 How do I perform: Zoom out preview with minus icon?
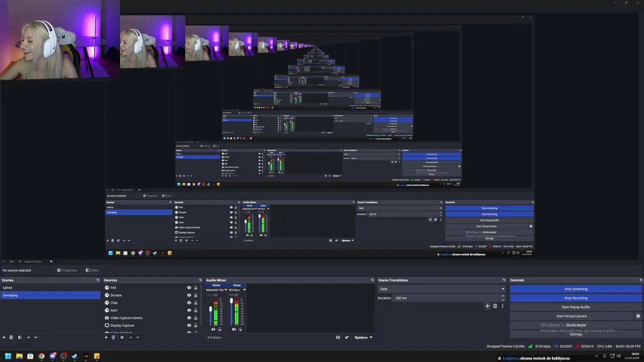coord(4,261)
